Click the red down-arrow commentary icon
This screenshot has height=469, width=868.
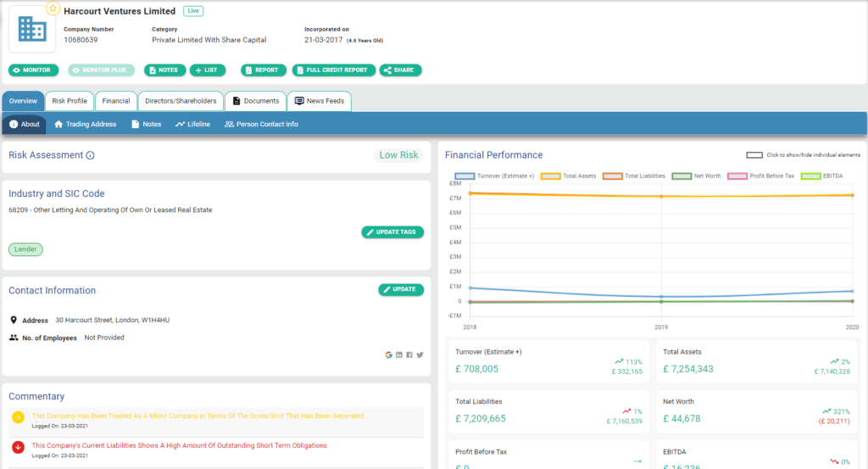click(19, 447)
